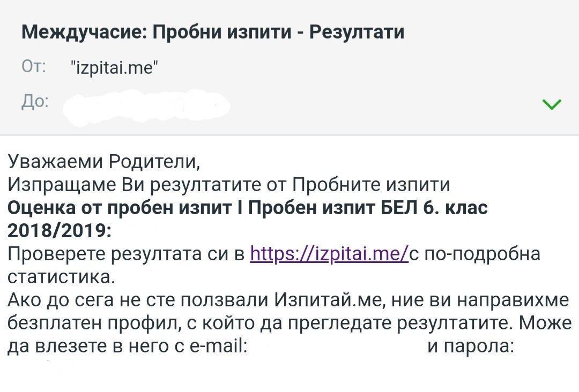Click the email subject "Междучасие: Пробни изпити - Резултати"
This screenshot has width=579, height=392.
(213, 33)
